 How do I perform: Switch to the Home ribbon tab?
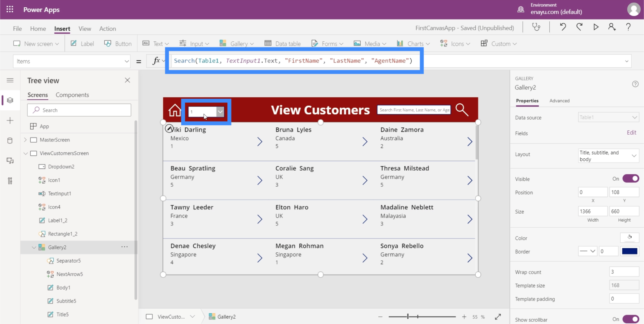point(38,28)
